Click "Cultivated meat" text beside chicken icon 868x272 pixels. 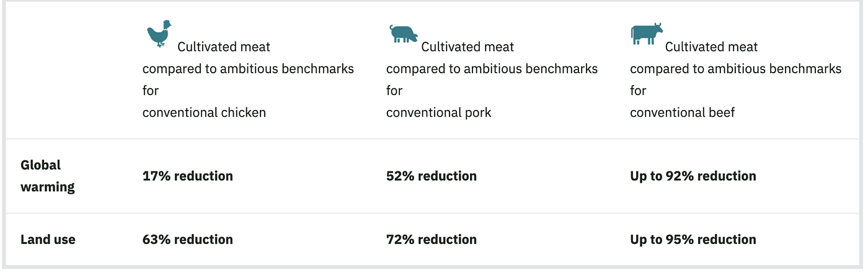(x=224, y=47)
